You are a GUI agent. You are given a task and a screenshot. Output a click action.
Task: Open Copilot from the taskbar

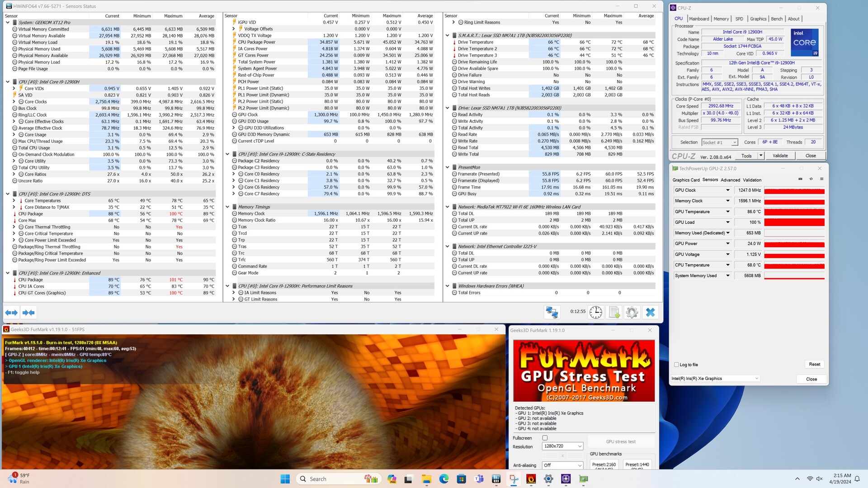[392, 479]
